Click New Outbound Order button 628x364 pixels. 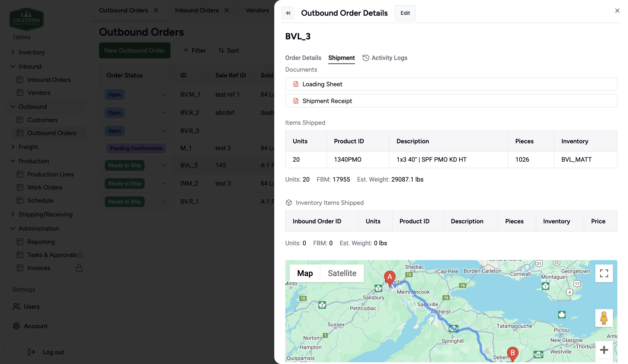tap(135, 50)
